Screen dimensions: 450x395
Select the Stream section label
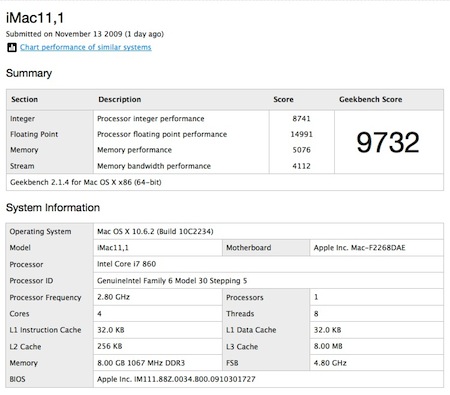22,166
